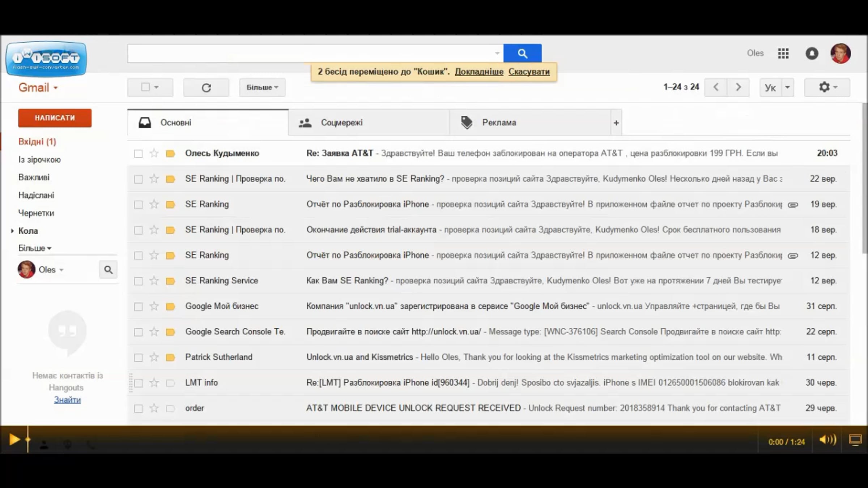Click the Hangouts quote bubble icon

pyautogui.click(x=67, y=333)
